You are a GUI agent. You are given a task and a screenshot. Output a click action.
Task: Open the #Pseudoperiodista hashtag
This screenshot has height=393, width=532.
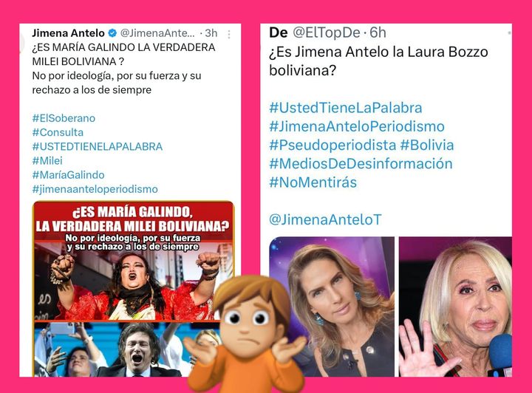pyautogui.click(x=332, y=145)
